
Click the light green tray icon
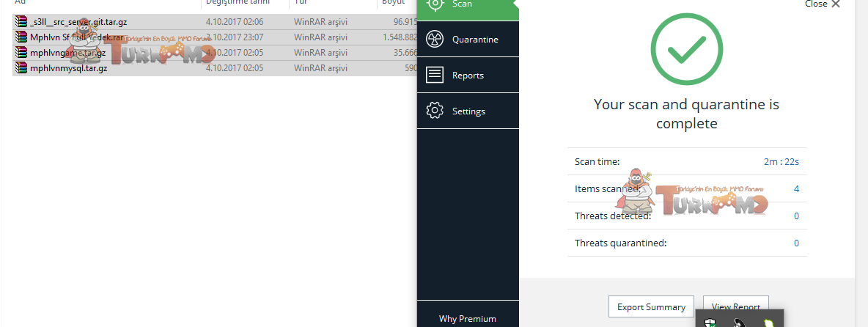(x=768, y=323)
